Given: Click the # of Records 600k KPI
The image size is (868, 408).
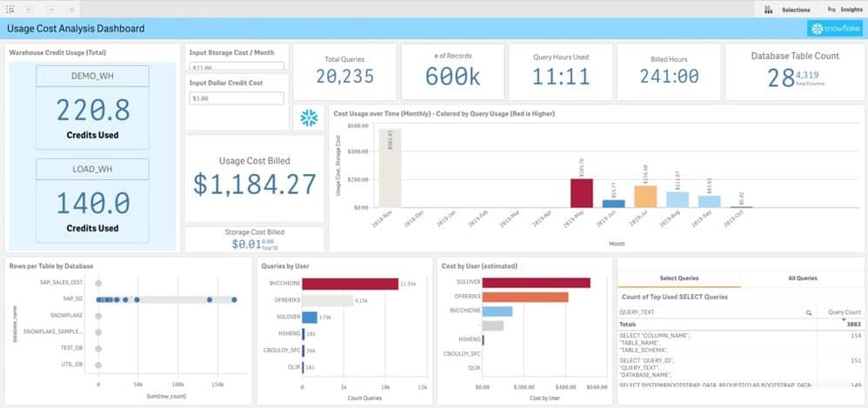Looking at the screenshot, I should coord(452,71).
